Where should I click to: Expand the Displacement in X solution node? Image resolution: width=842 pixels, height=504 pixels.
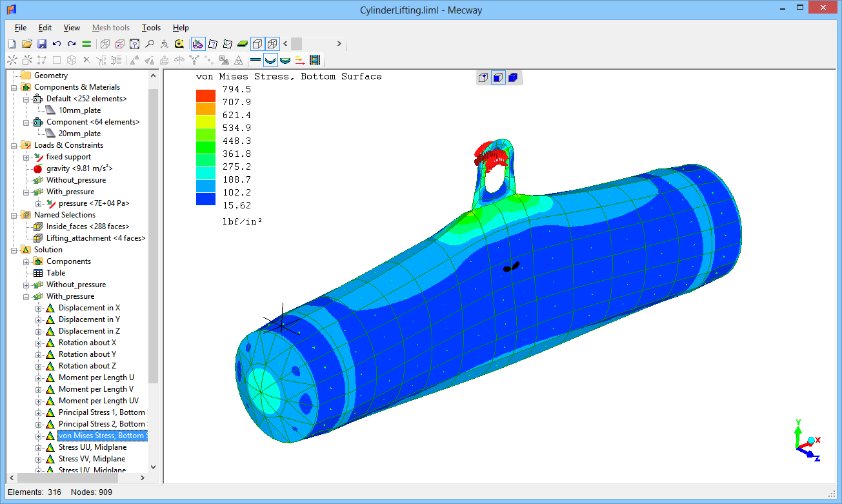click(x=39, y=308)
